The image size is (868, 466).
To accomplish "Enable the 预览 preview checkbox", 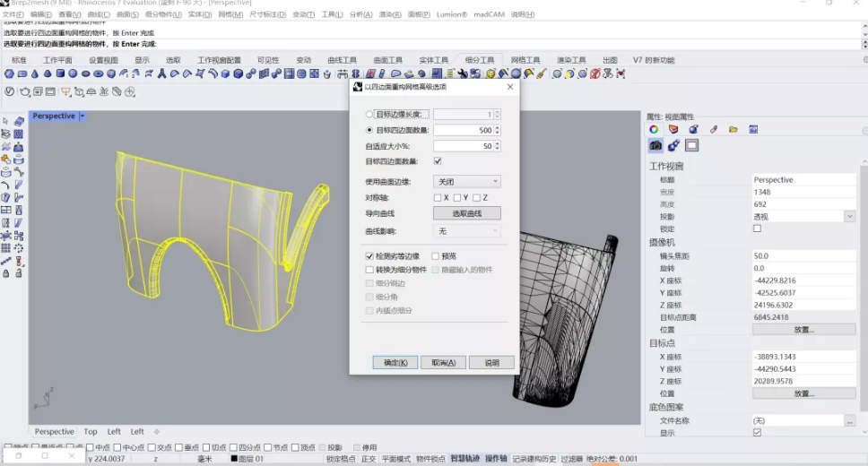I will (x=436, y=256).
